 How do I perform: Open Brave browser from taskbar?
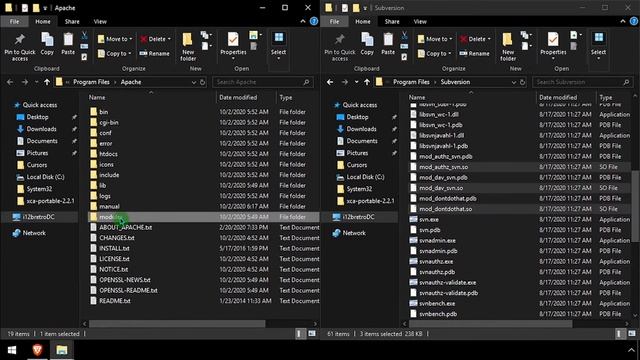coord(37,350)
